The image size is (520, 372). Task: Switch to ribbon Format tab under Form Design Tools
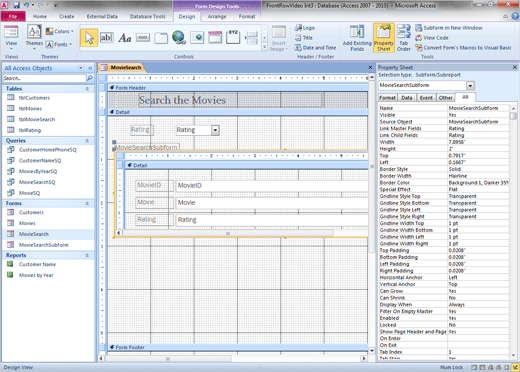coord(247,16)
